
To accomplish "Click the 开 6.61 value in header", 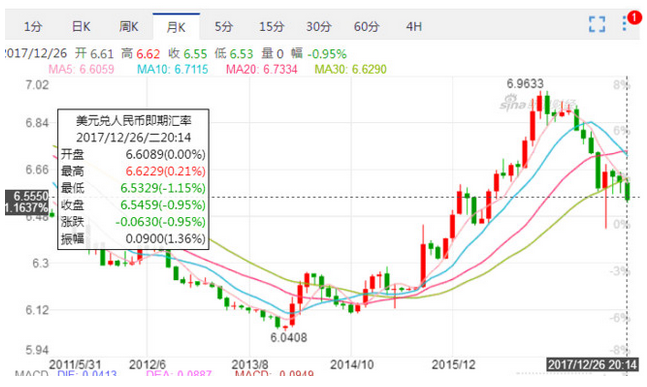I will pyautogui.click(x=94, y=54).
